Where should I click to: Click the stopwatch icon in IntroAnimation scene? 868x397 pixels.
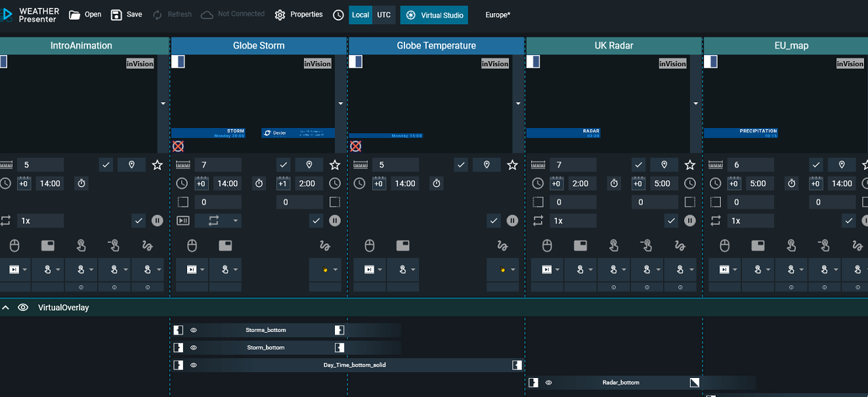(x=81, y=184)
